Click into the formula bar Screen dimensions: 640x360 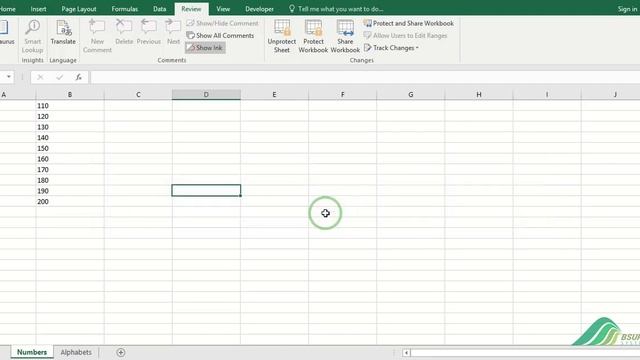coord(365,77)
